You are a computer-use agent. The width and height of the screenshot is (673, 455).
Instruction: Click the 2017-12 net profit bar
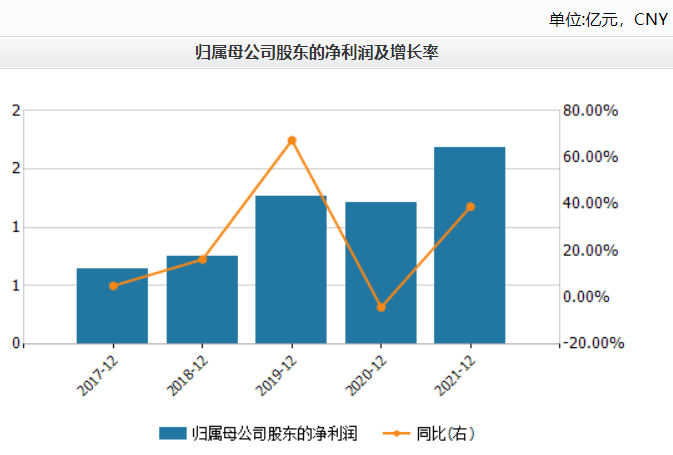[x=112, y=306]
